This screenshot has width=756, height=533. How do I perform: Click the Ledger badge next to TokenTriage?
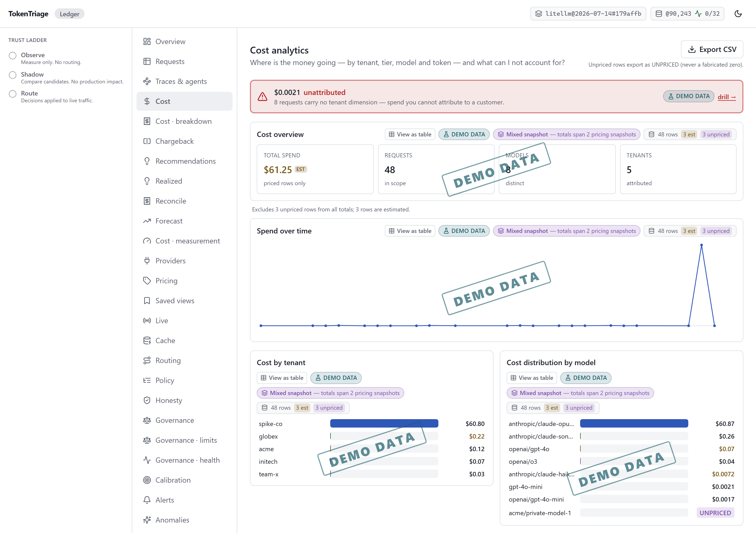point(70,14)
